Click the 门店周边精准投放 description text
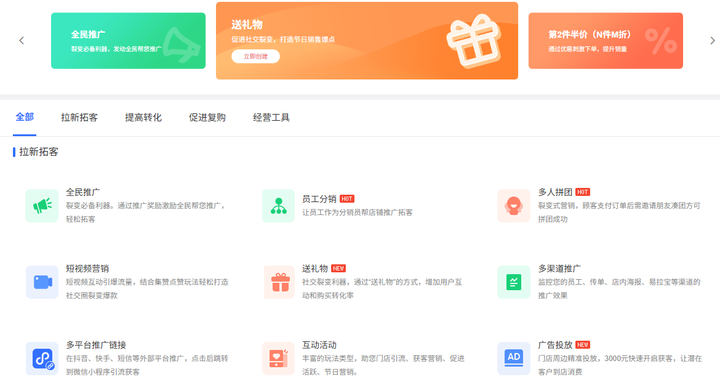720x390 pixels. coord(620,365)
